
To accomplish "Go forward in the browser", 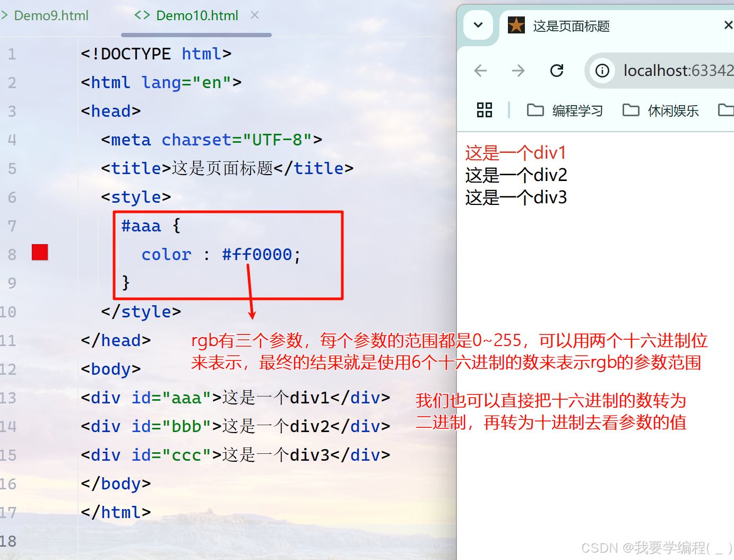I will [x=519, y=71].
